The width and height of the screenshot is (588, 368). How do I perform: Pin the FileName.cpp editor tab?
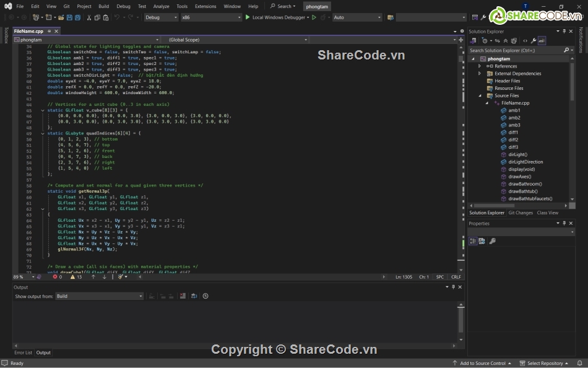(x=49, y=31)
